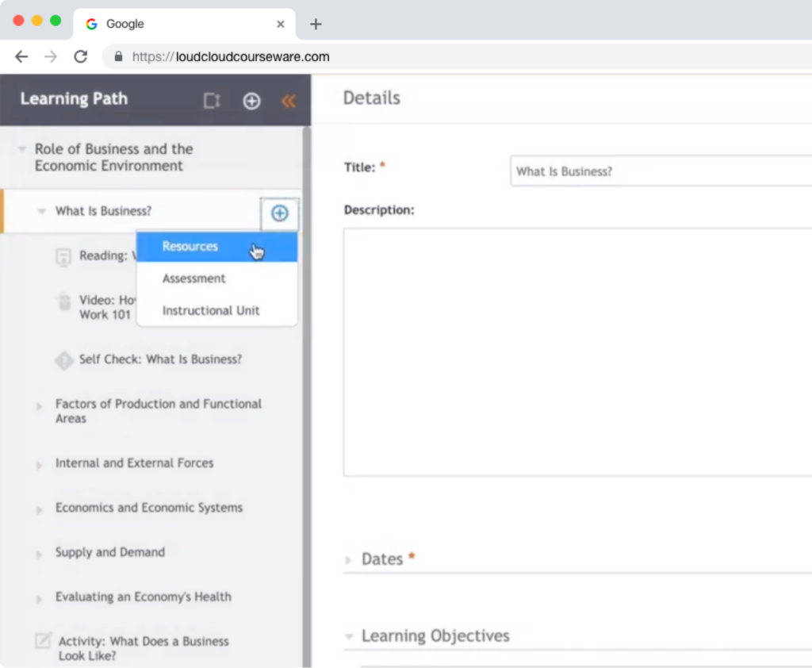This screenshot has height=668, width=812.
Task: Collapse the Learning Objectives section
Action: (x=349, y=635)
